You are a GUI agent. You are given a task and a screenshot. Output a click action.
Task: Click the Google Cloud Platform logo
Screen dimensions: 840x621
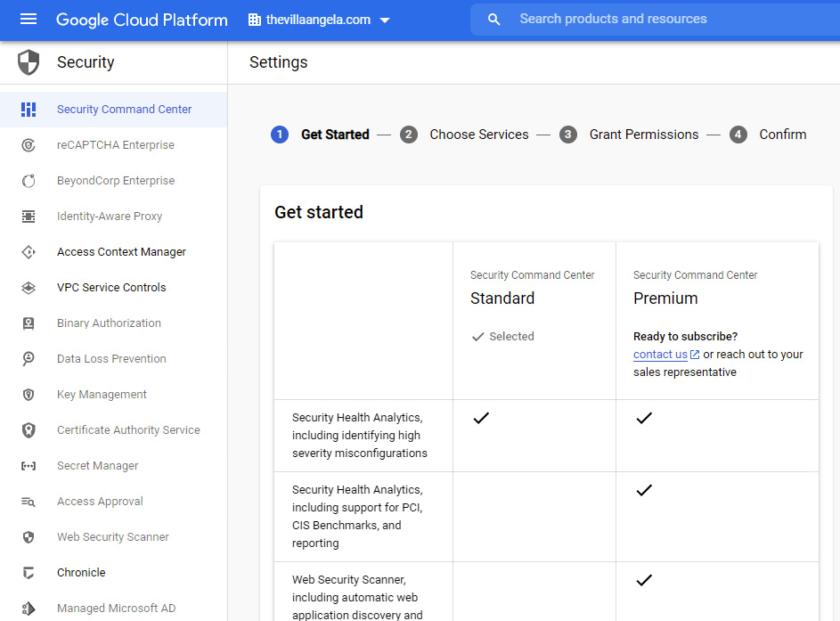click(142, 20)
